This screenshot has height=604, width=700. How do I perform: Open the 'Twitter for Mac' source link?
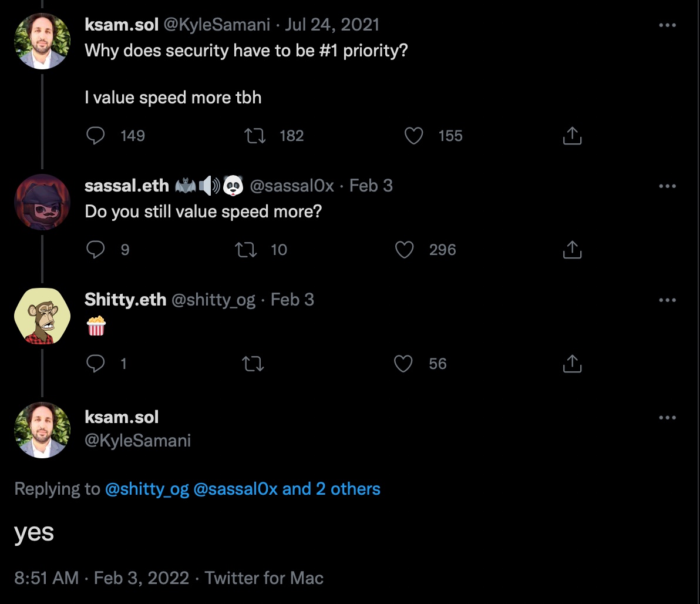264,578
